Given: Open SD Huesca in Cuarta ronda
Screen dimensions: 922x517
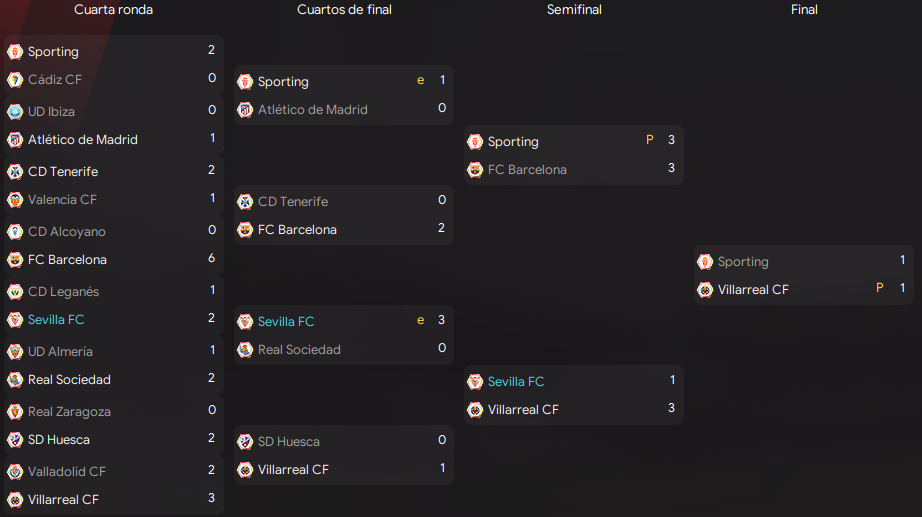Looking at the screenshot, I should [59, 439].
